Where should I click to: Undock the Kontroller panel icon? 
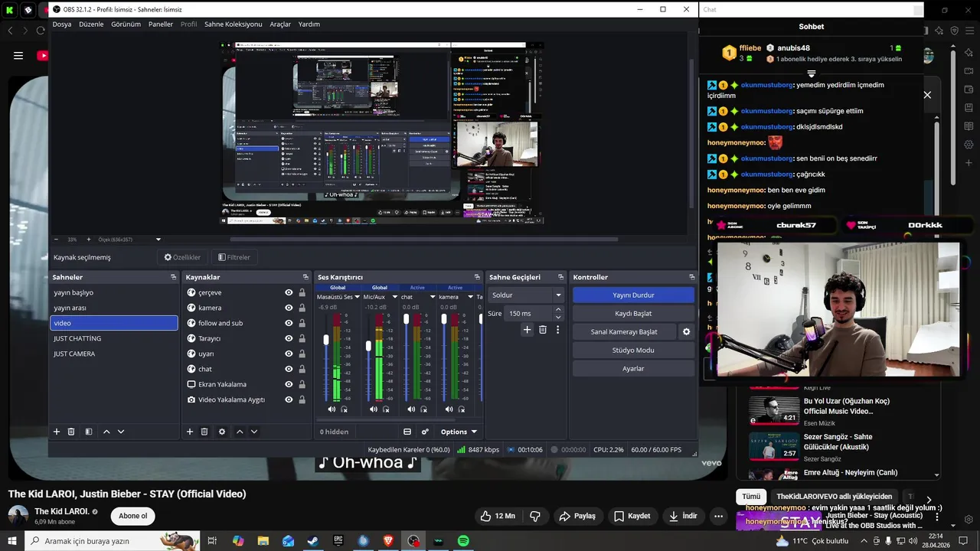click(692, 277)
